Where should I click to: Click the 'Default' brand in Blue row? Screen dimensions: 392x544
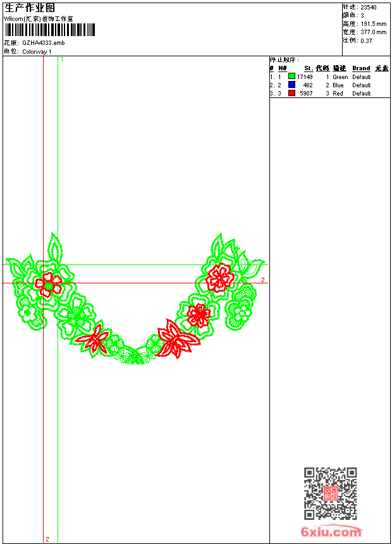click(362, 85)
